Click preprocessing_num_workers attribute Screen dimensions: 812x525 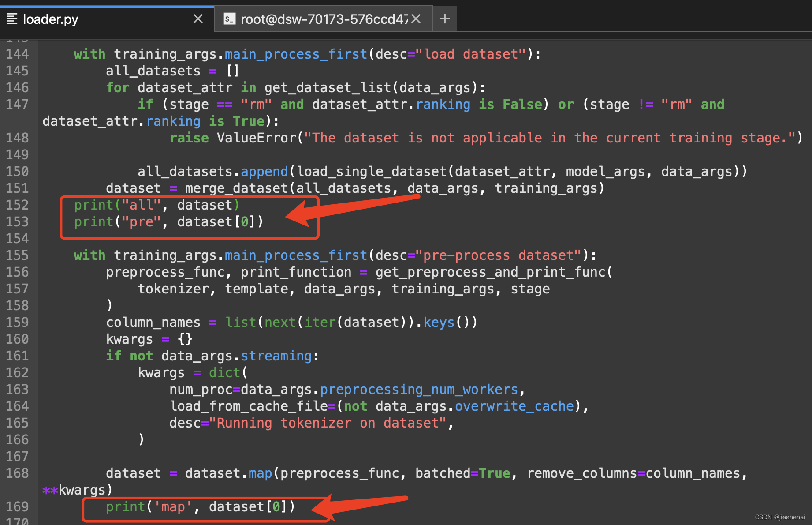coord(419,389)
